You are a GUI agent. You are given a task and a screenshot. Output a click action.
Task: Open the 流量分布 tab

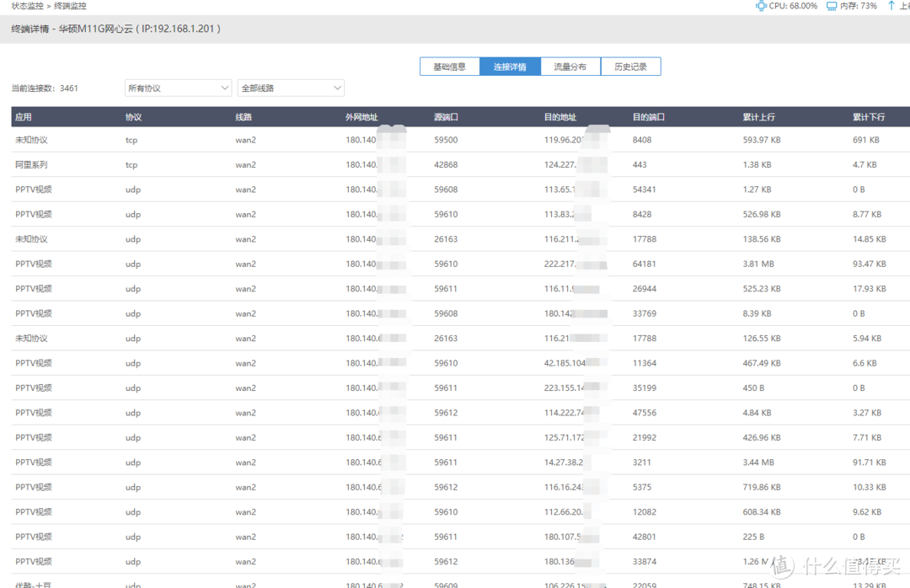[570, 67]
